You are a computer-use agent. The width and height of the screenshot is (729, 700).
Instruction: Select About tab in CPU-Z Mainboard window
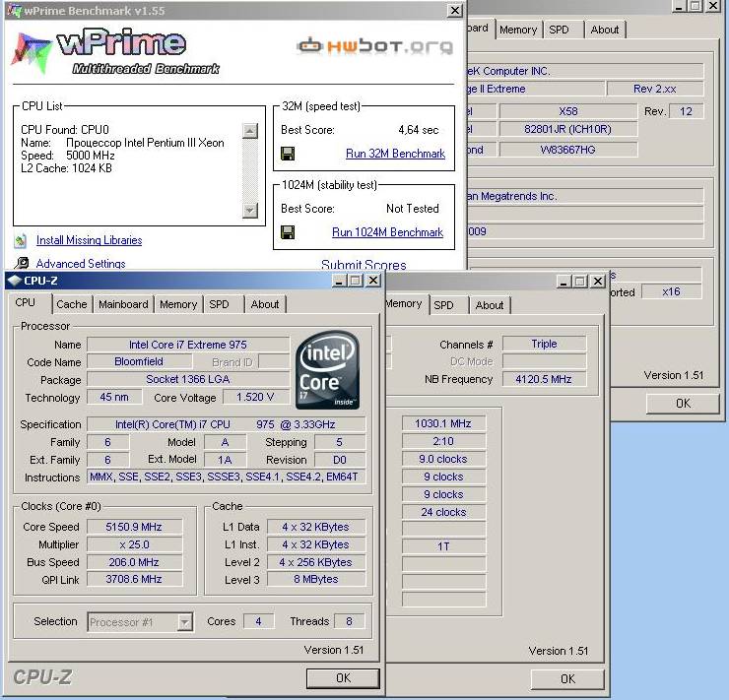[605, 30]
